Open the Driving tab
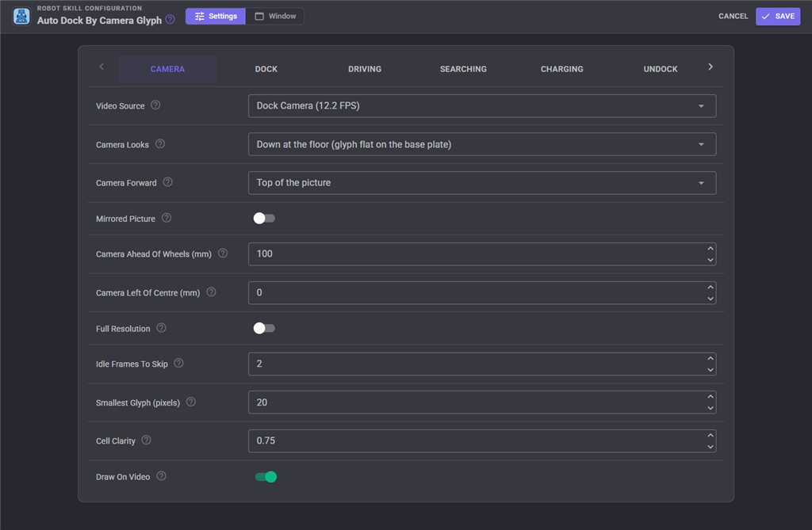Image resolution: width=812 pixels, height=530 pixels. [365, 70]
